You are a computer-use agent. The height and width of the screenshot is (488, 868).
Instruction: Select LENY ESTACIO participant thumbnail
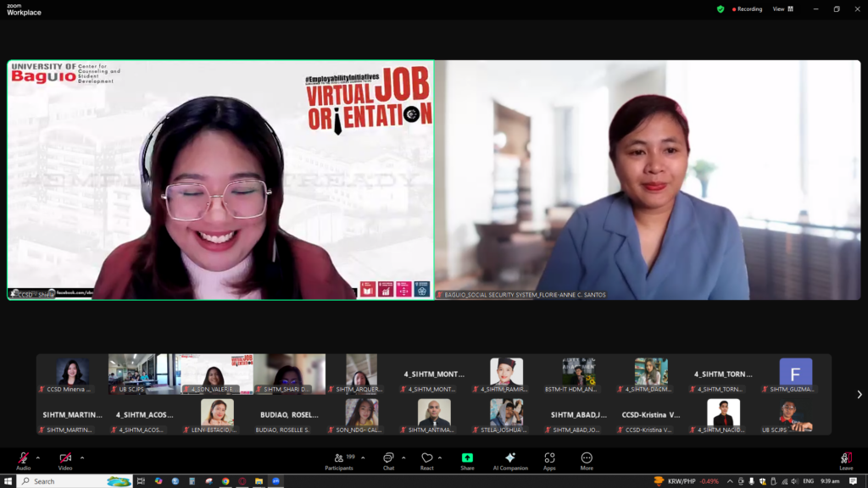[217, 415]
